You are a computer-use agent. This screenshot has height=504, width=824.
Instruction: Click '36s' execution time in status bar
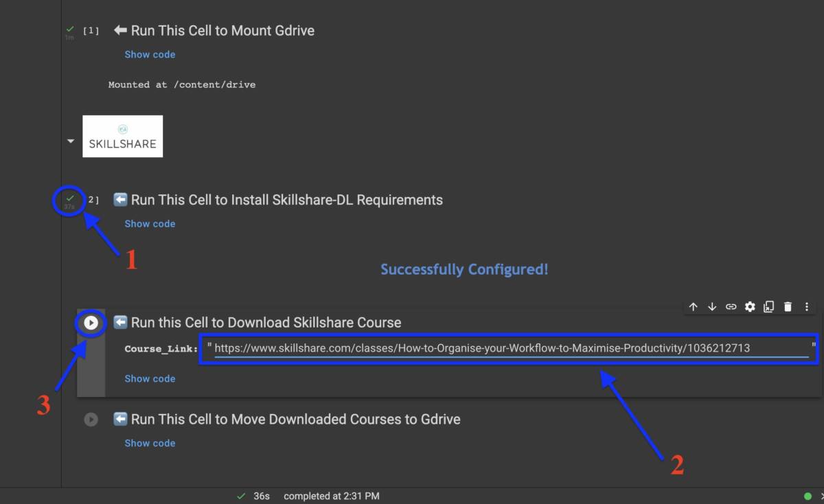[x=262, y=496]
